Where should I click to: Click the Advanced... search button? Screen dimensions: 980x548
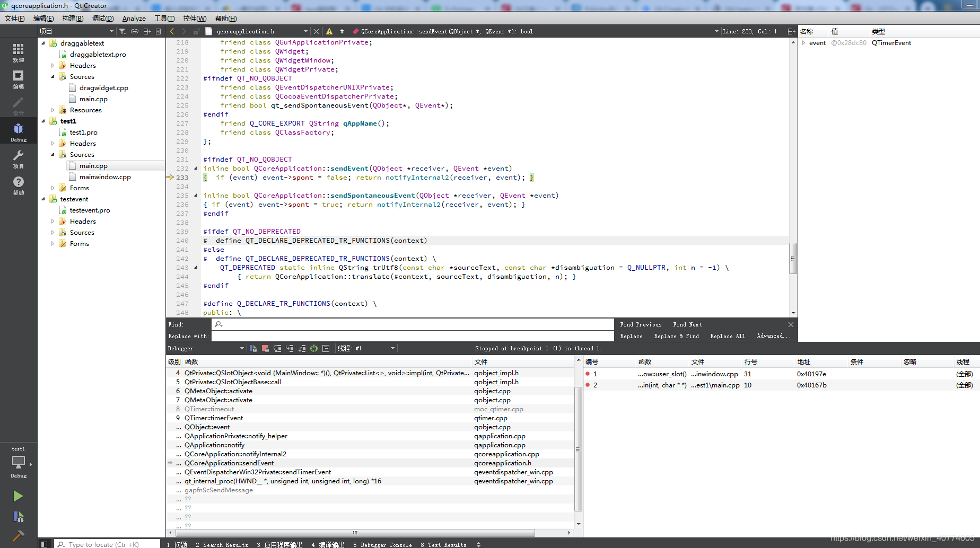(x=773, y=336)
